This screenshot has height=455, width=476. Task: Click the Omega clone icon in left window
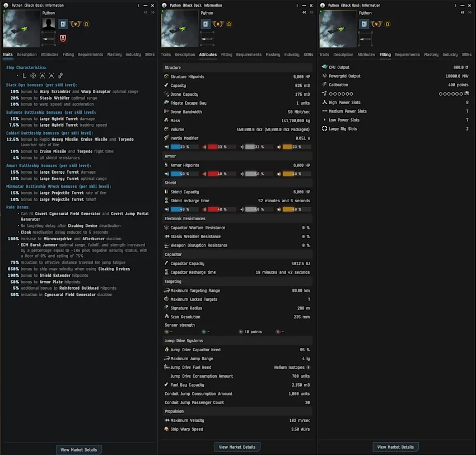(86, 24)
